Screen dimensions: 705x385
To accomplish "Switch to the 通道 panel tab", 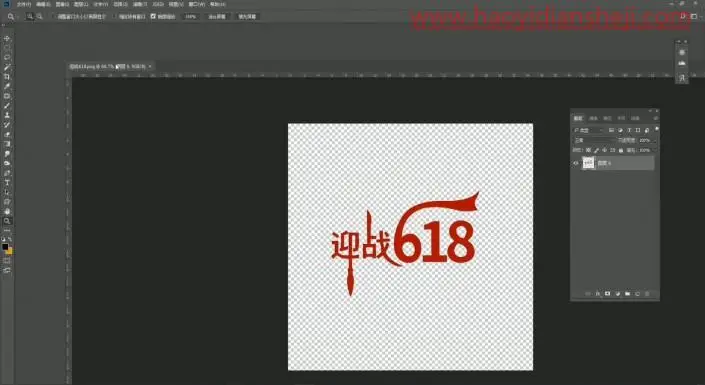I will point(593,118).
